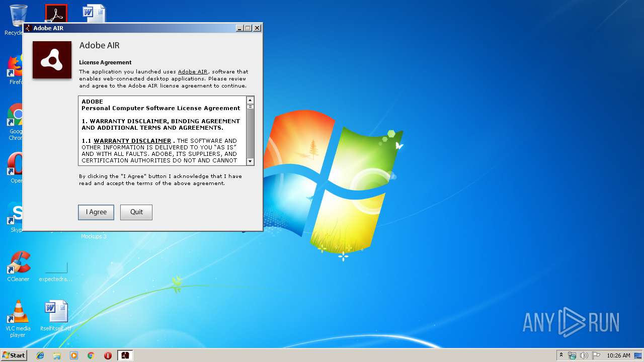Select the itselfitself.rtf document icon

(x=56, y=316)
